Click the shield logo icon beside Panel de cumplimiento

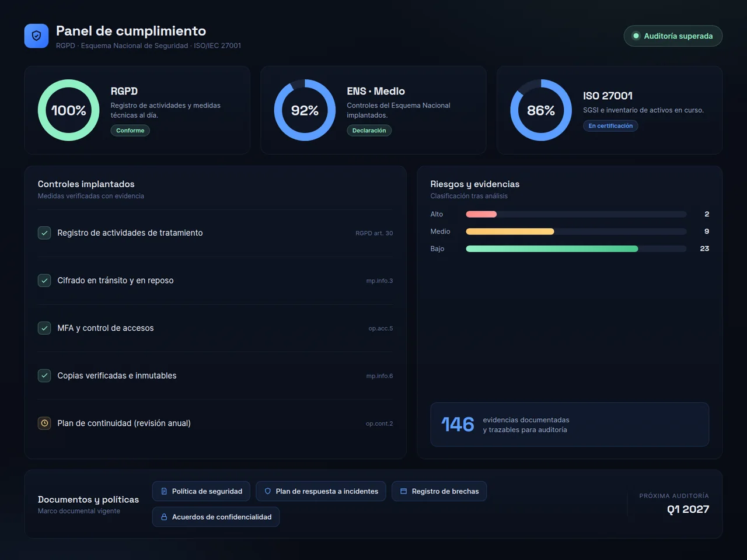pos(36,36)
